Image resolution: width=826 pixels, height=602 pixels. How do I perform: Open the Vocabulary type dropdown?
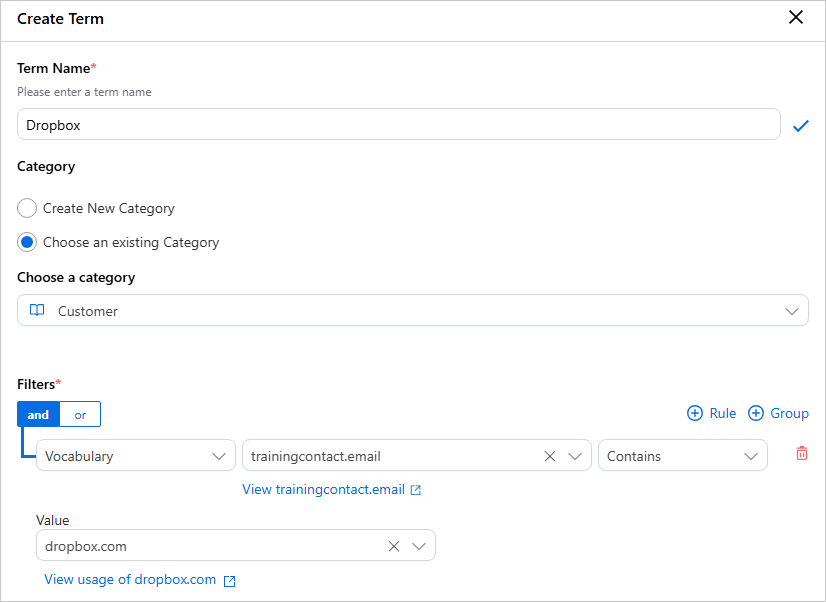[135, 456]
